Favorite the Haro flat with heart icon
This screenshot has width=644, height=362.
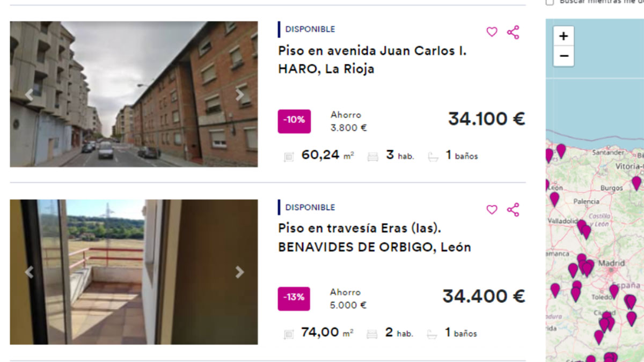tap(492, 32)
